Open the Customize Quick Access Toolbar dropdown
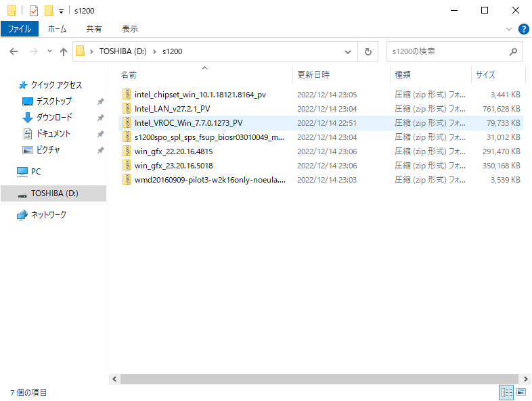Image resolution: width=532 pixels, height=401 pixels. 61,11
